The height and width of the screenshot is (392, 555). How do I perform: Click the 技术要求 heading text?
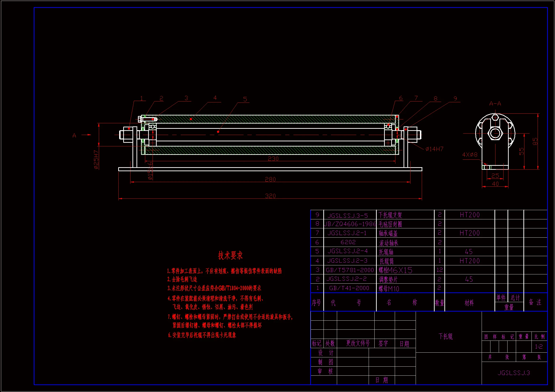coord(230,255)
